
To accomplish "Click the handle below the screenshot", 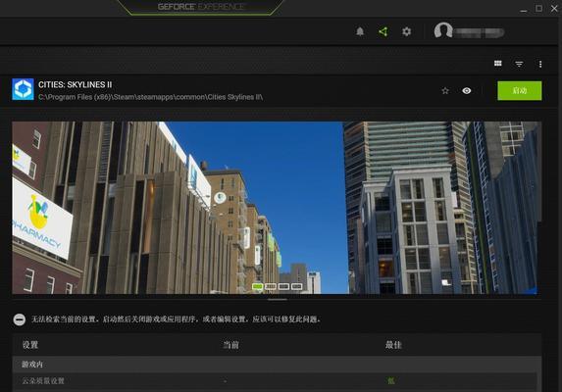I will 277,299.
